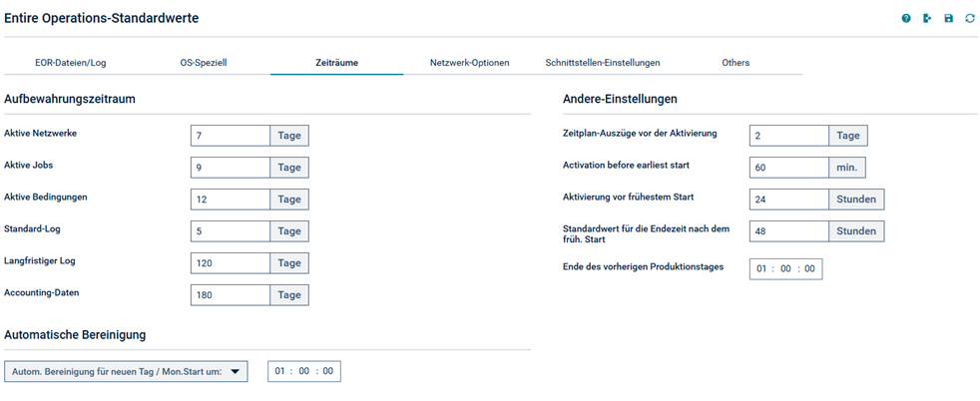Click Activation before earliest start label
The width and height of the screenshot is (980, 401).
point(626,165)
